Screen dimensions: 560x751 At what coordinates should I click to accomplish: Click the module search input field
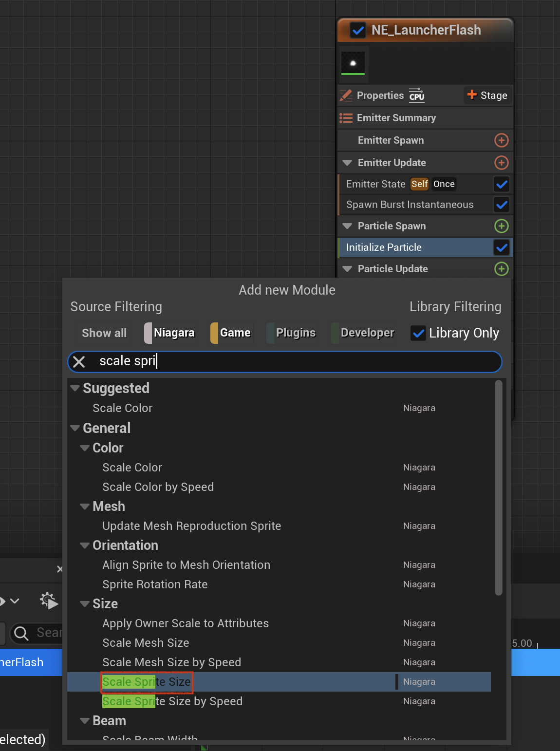(x=285, y=361)
